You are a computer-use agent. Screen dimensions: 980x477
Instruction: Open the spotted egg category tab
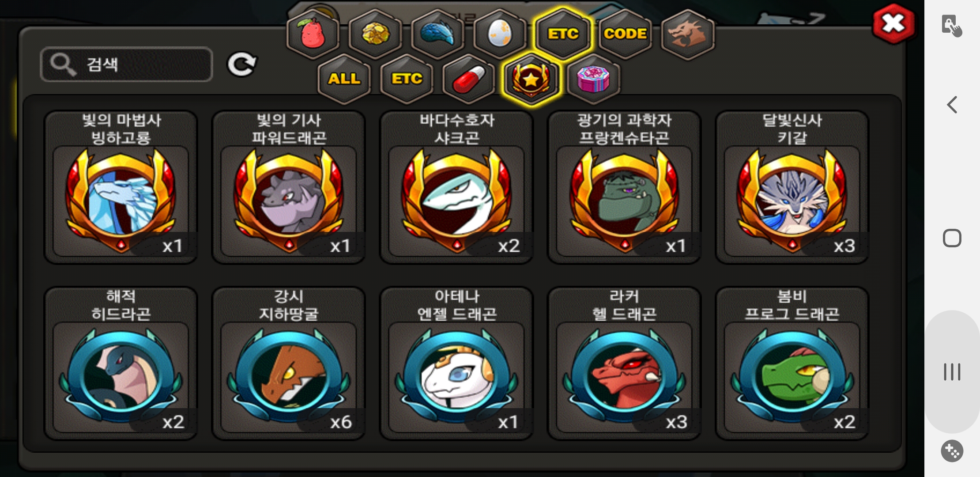[x=500, y=34]
